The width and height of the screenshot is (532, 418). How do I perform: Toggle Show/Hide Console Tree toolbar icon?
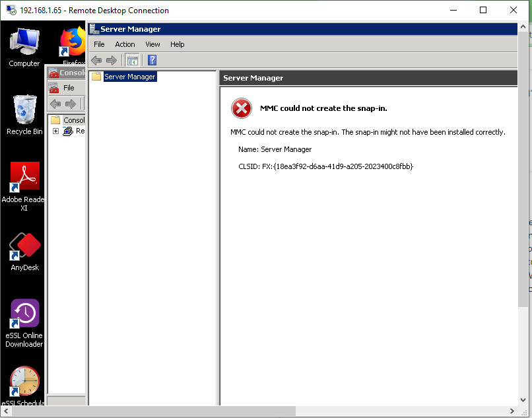(132, 61)
